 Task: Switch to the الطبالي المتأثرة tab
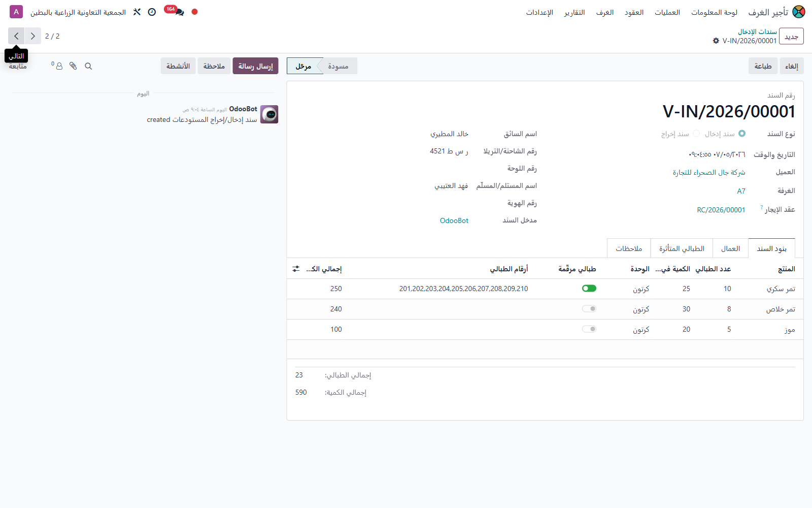682,248
